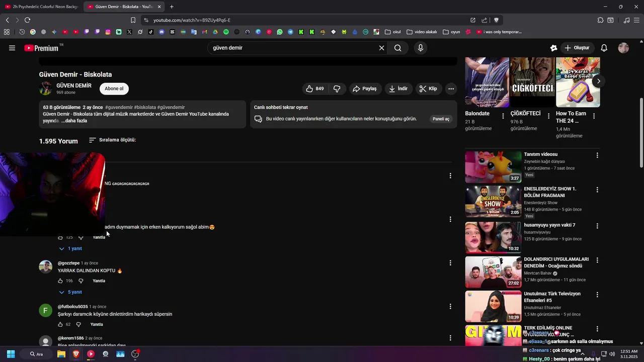Like the @gozztepe comment
This screenshot has width=644, height=362.
[60, 281]
